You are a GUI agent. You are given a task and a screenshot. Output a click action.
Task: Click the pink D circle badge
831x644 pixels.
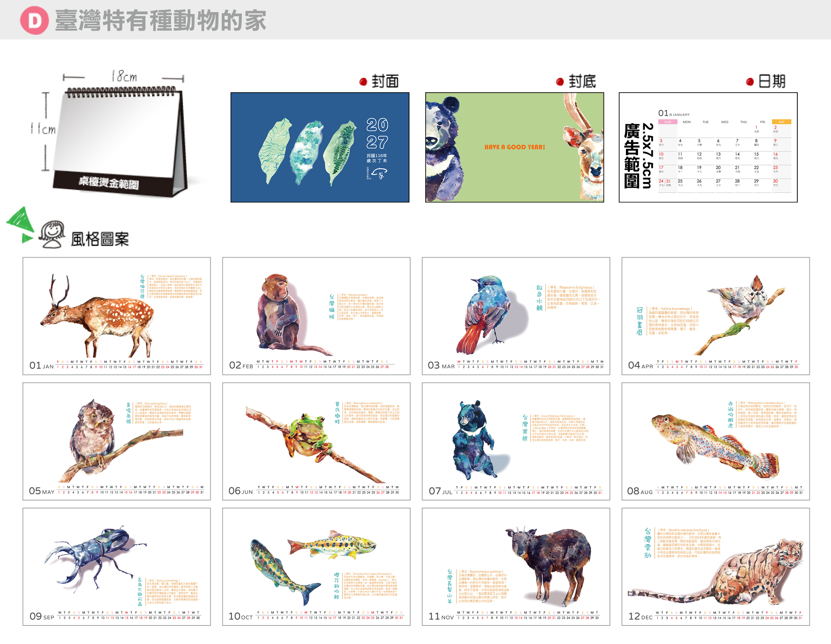[34, 20]
